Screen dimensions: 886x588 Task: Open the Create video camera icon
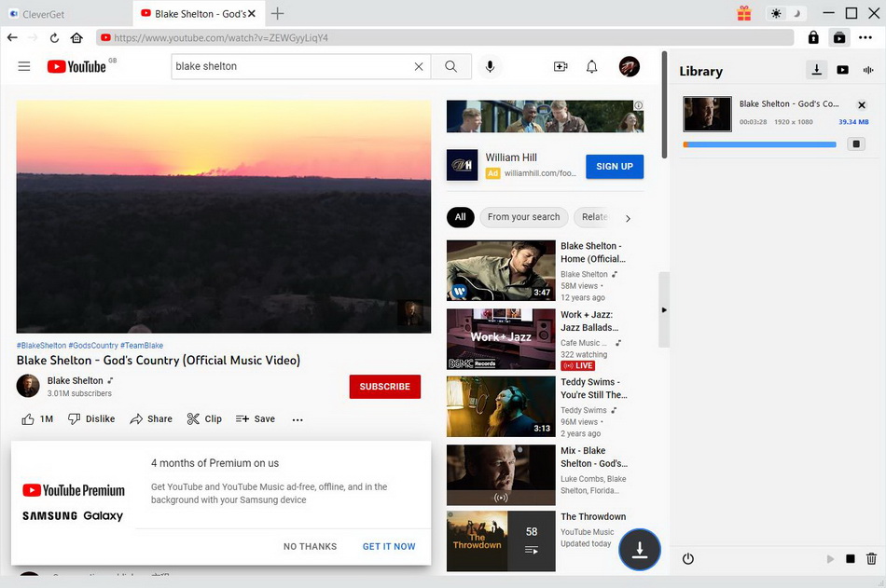(x=561, y=67)
